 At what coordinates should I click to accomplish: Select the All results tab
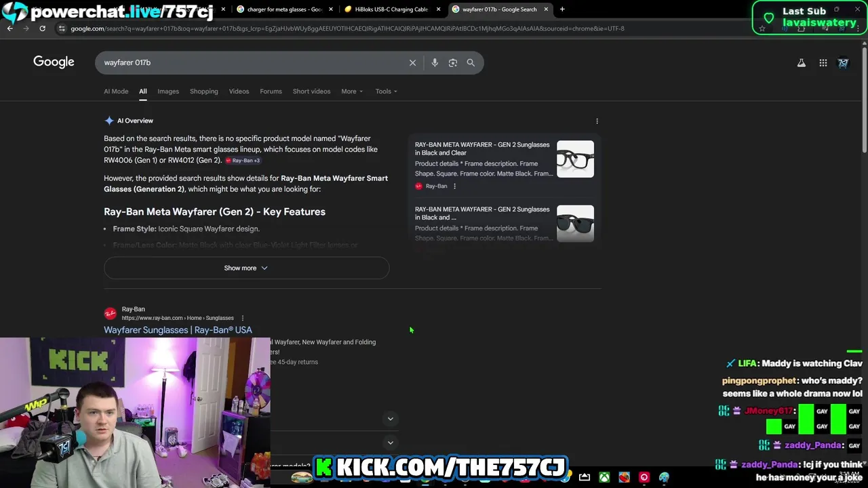click(x=143, y=91)
